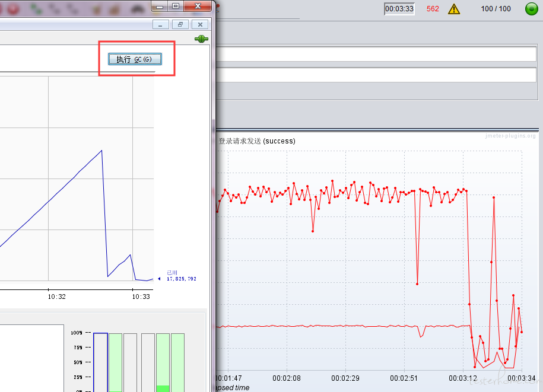
Task: Click the green connection plug icon
Action: (x=201, y=39)
